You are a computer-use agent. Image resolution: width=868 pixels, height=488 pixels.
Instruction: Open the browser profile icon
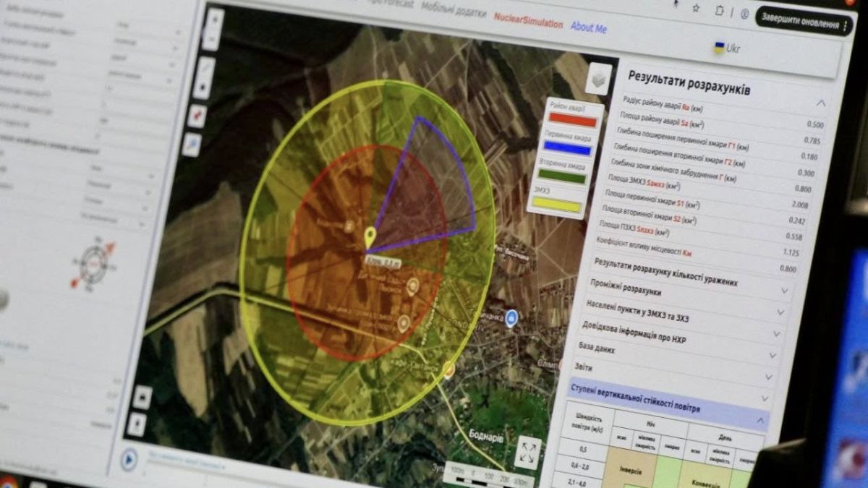(744, 14)
